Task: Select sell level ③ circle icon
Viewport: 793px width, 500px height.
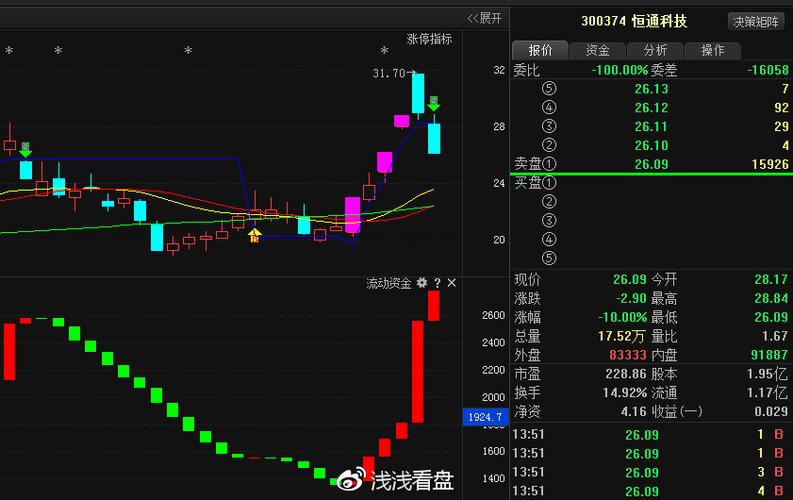Action: coord(549,126)
